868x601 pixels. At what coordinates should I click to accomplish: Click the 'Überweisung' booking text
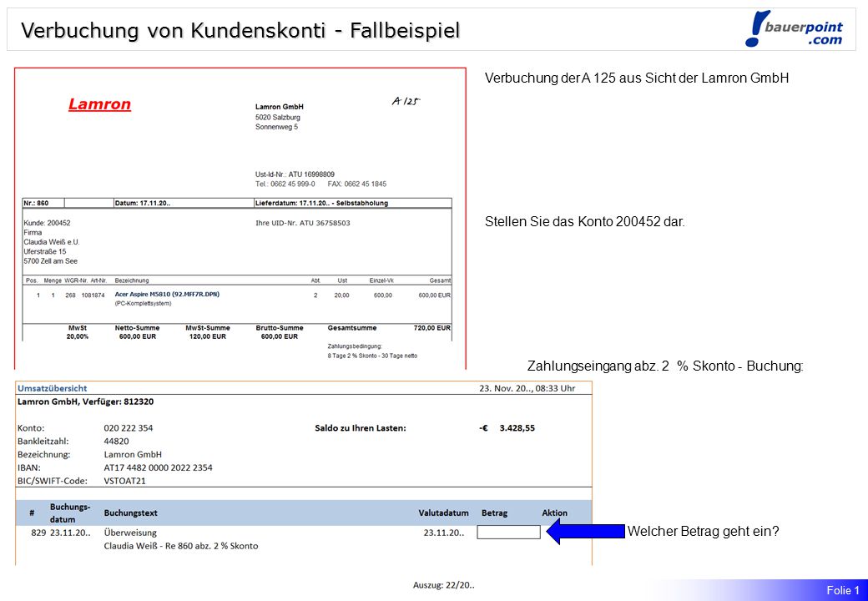point(131,533)
